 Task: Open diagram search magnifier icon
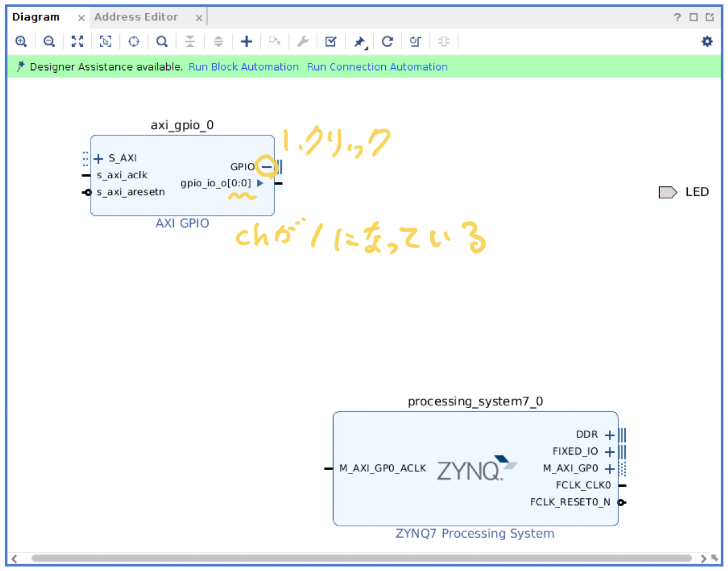click(x=162, y=41)
